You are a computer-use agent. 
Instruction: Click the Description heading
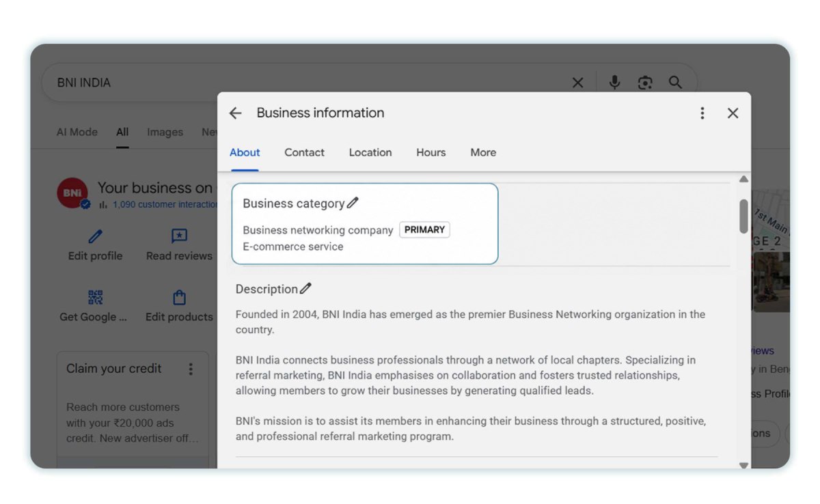click(266, 289)
